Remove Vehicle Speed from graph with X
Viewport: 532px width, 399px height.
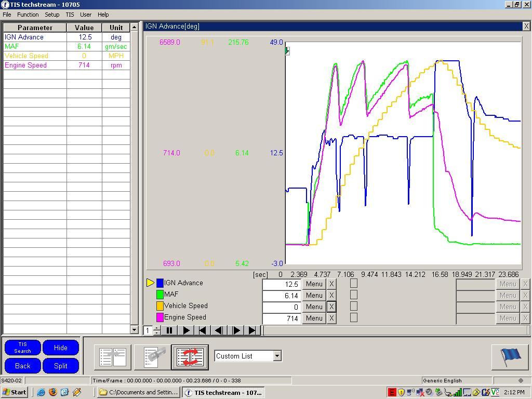click(331, 307)
